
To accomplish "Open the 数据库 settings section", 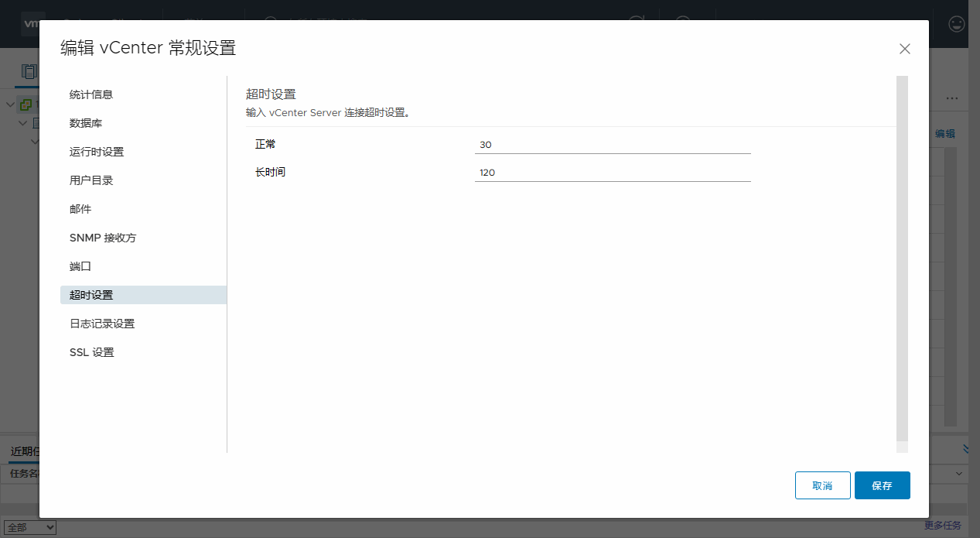I will (86, 123).
